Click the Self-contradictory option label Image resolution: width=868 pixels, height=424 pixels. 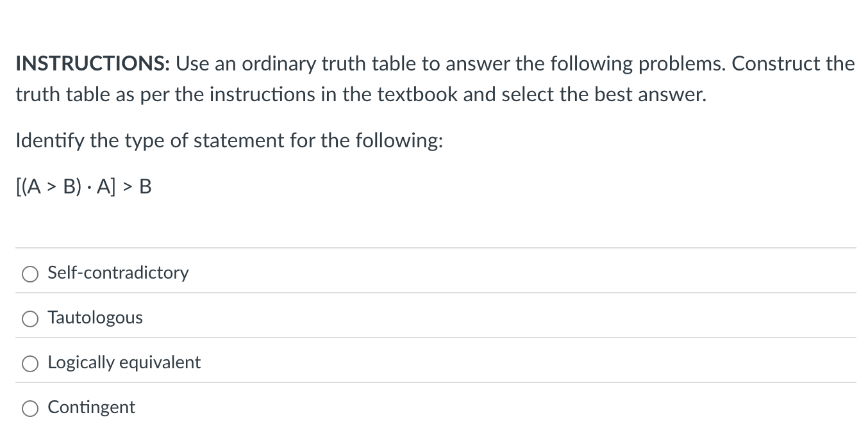[118, 272]
